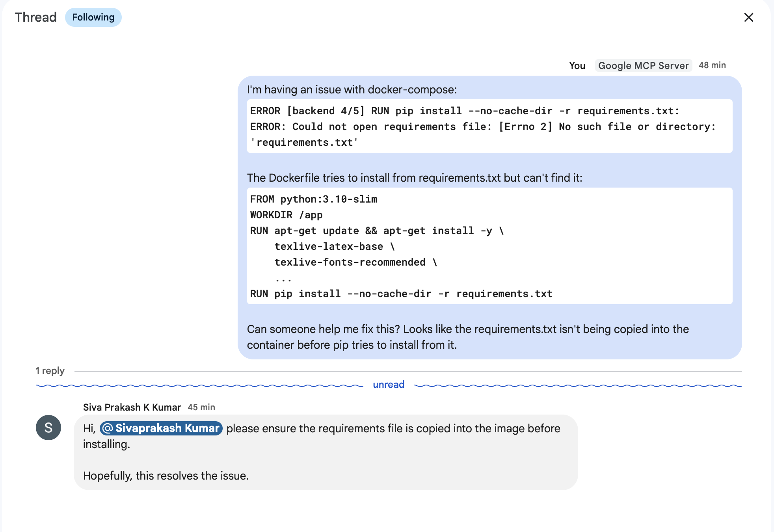Click the docker-compose issue intro line
Viewport: 774px width, 532px height.
coord(352,89)
